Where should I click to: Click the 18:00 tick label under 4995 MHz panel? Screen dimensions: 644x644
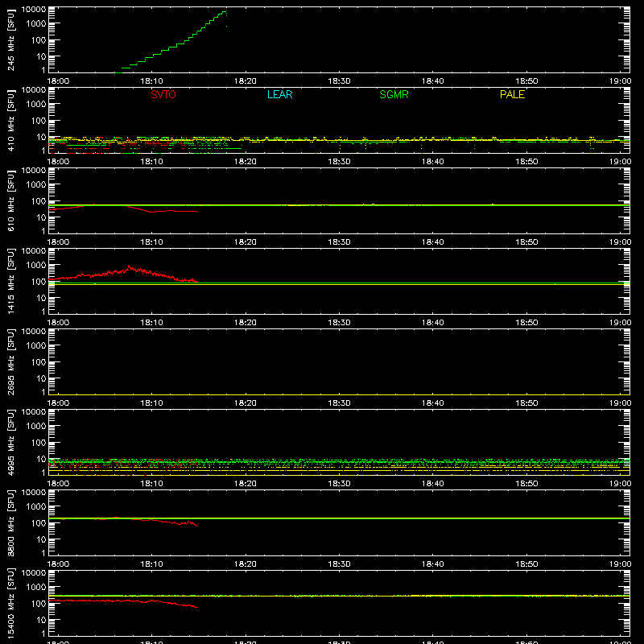click(58, 484)
